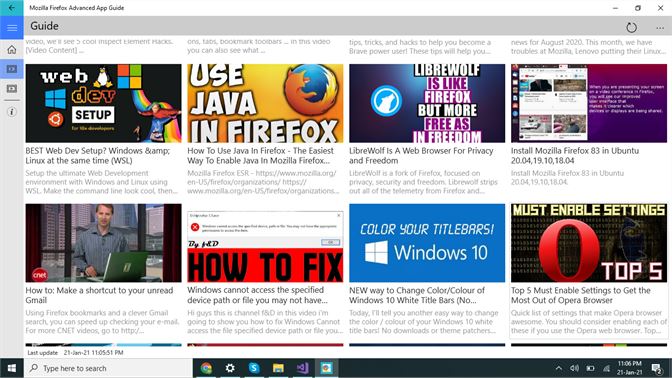Open title "Windows cannot access the specified device path"
The image size is (672, 378).
click(257, 295)
